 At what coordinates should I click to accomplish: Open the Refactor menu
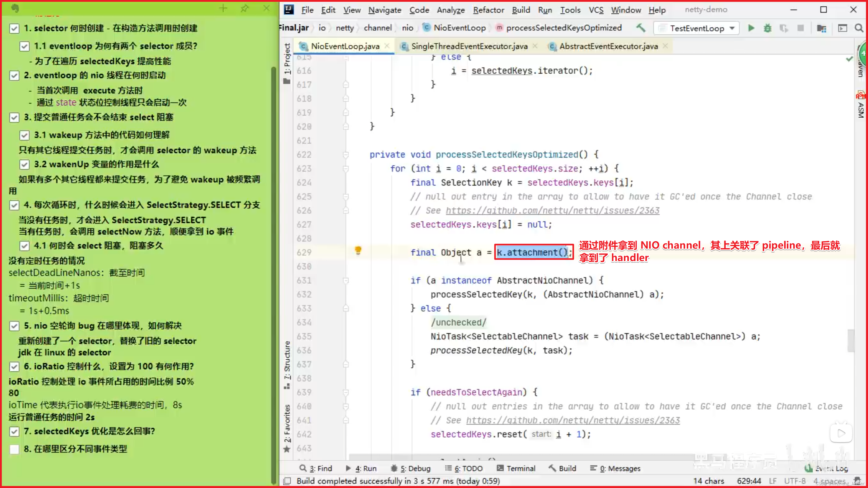(x=488, y=10)
